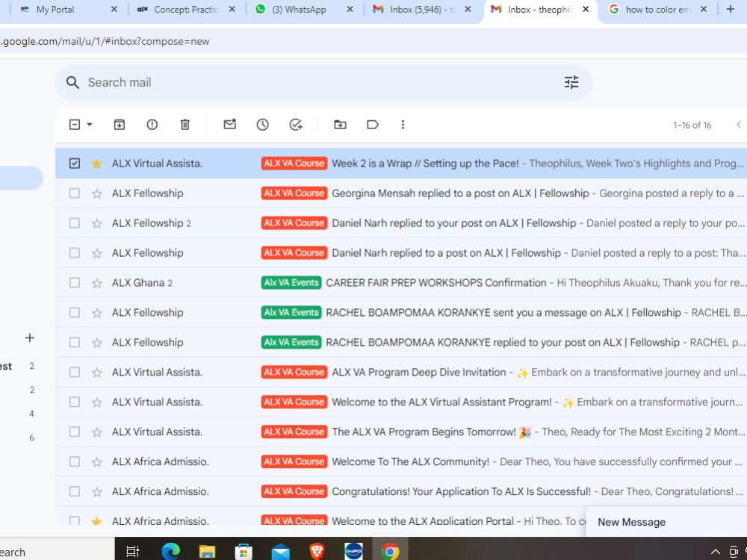Close the WhatsApp browser tab

350,9
